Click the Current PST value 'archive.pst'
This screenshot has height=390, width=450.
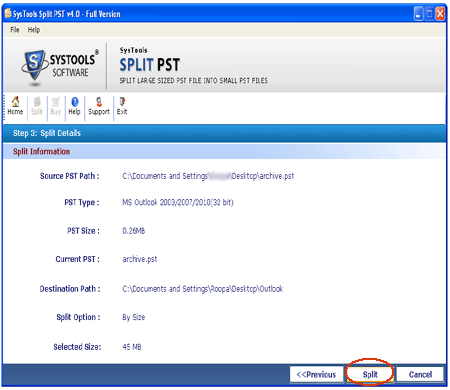pyautogui.click(x=139, y=259)
